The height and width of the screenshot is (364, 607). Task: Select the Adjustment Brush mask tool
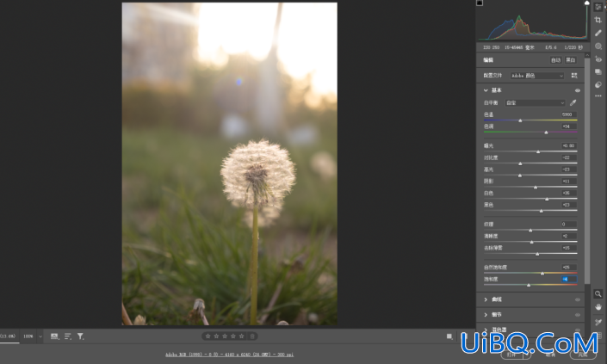598,46
